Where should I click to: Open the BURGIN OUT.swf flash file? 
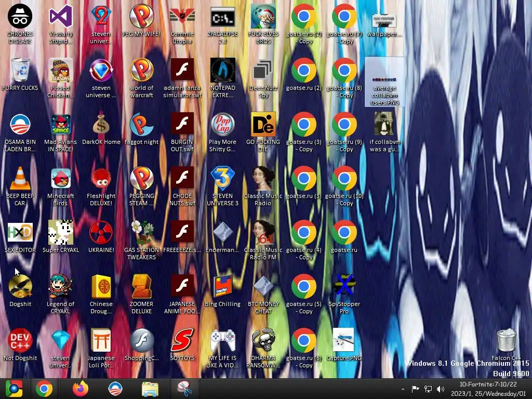point(182,132)
